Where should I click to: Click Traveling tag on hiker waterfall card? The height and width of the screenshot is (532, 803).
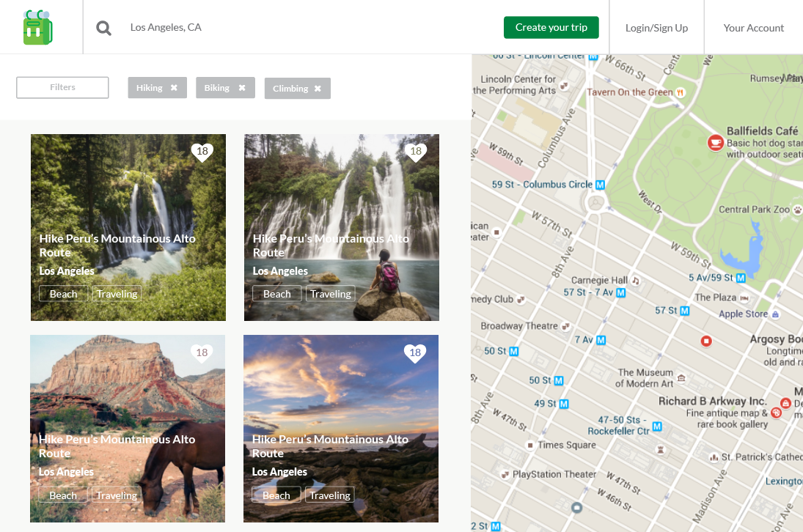click(330, 294)
